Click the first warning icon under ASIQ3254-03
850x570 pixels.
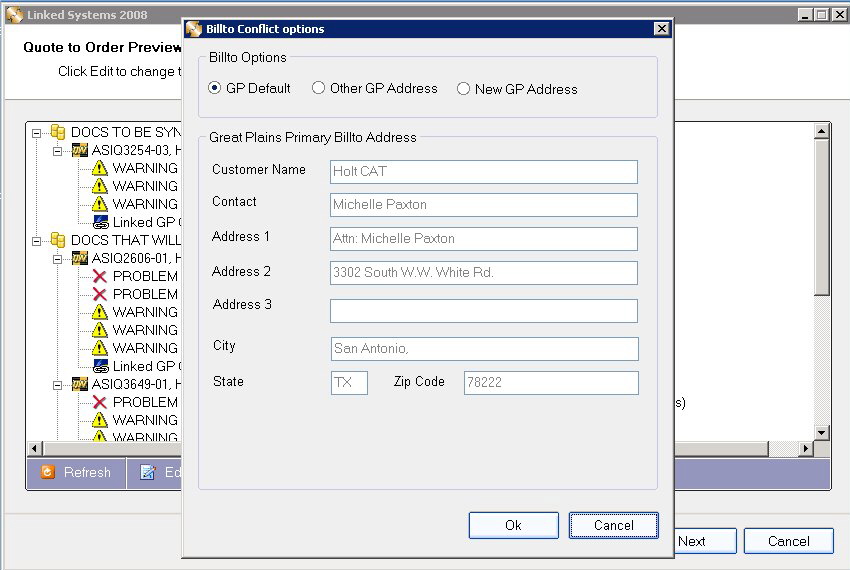[100, 168]
